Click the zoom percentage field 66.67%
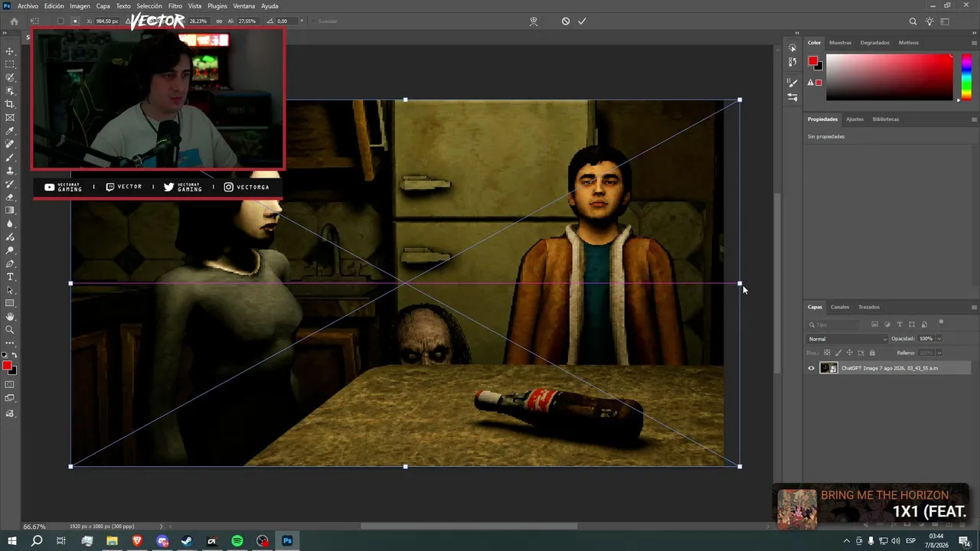Image resolution: width=980 pixels, height=551 pixels. pyautogui.click(x=34, y=527)
